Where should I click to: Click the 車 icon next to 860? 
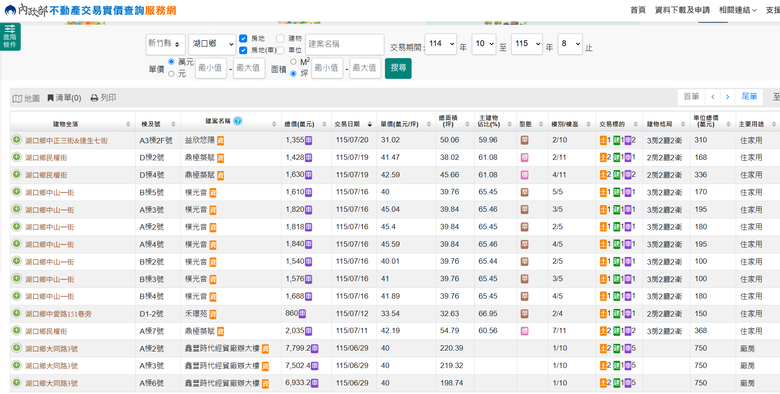click(302, 314)
